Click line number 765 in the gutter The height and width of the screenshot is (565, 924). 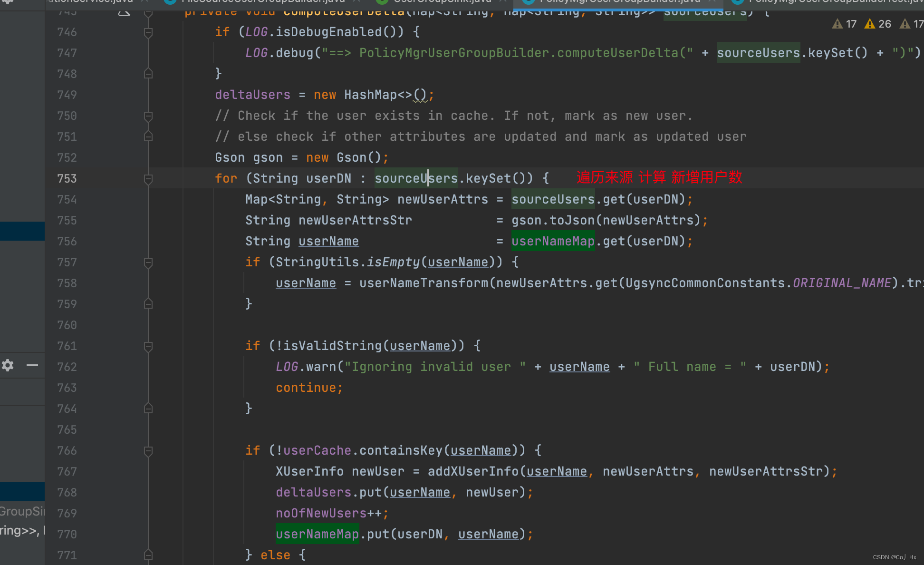(67, 429)
